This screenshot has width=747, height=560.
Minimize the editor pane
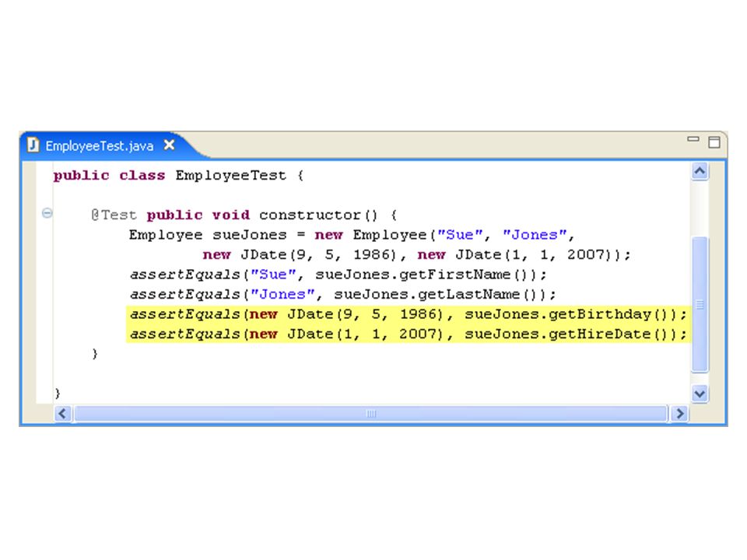coord(693,139)
